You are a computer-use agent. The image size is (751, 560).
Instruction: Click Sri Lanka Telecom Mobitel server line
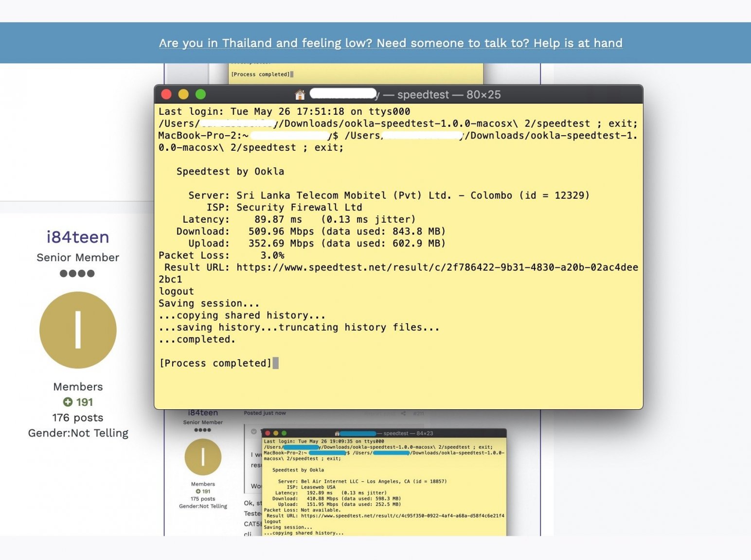[x=389, y=195]
